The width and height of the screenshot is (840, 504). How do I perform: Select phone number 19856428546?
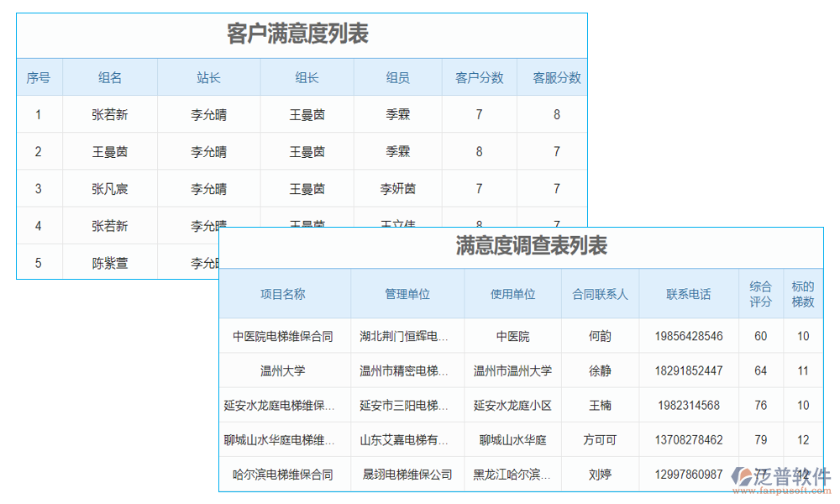click(689, 336)
